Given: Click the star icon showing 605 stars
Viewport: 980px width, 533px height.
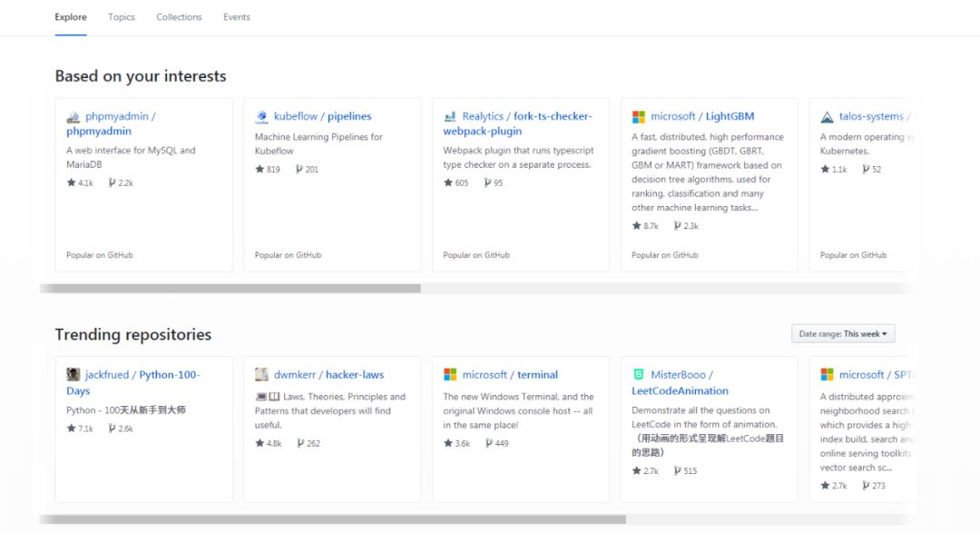Looking at the screenshot, I should tap(448, 183).
